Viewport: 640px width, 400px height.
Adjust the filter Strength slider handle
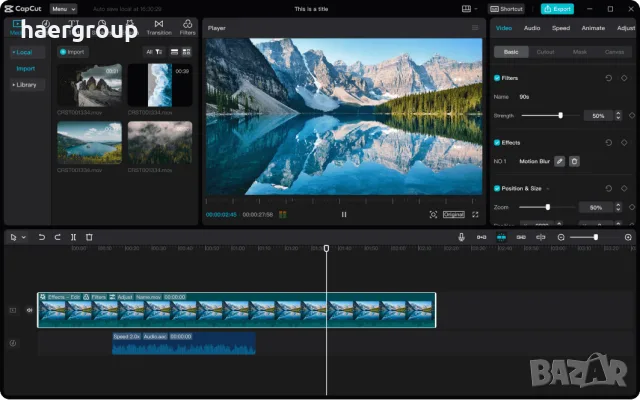pos(560,116)
